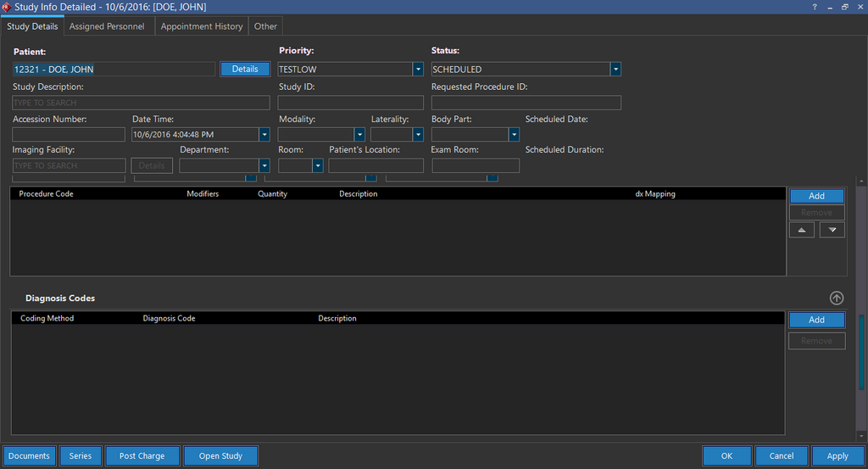Open the Status dropdown showing SCHEDULED
Image resolution: width=868 pixels, height=469 pixels.
[615, 70]
